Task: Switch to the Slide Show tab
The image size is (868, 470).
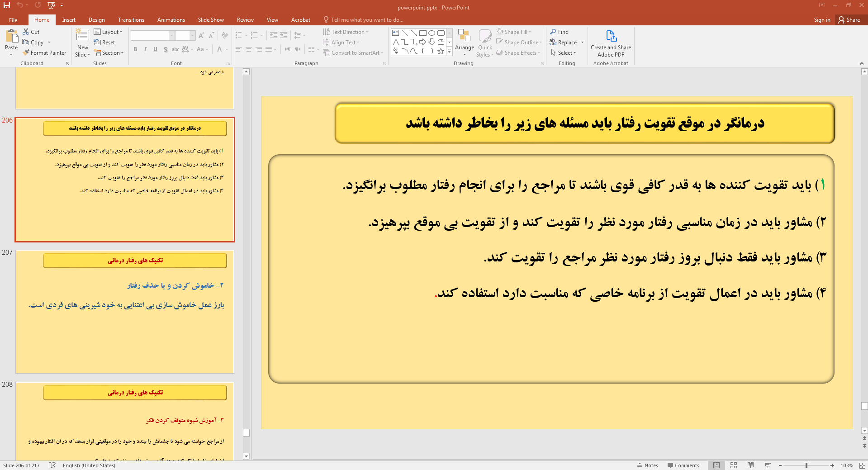Action: 211,20
